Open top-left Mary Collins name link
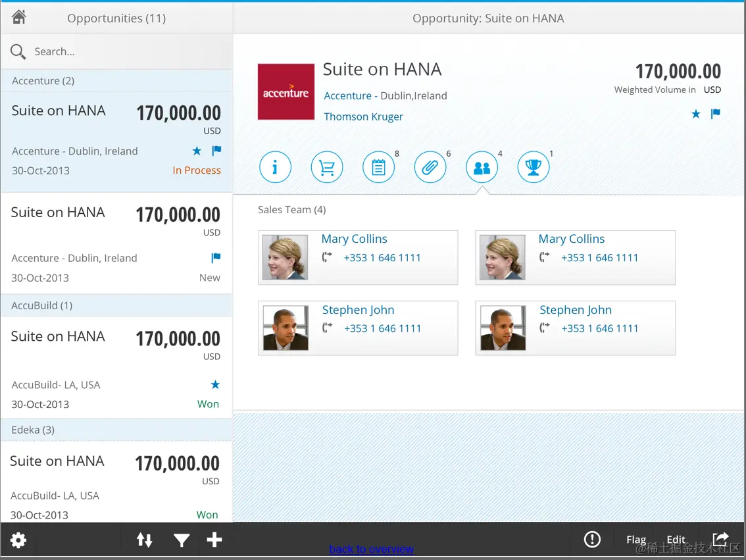 [x=355, y=239]
